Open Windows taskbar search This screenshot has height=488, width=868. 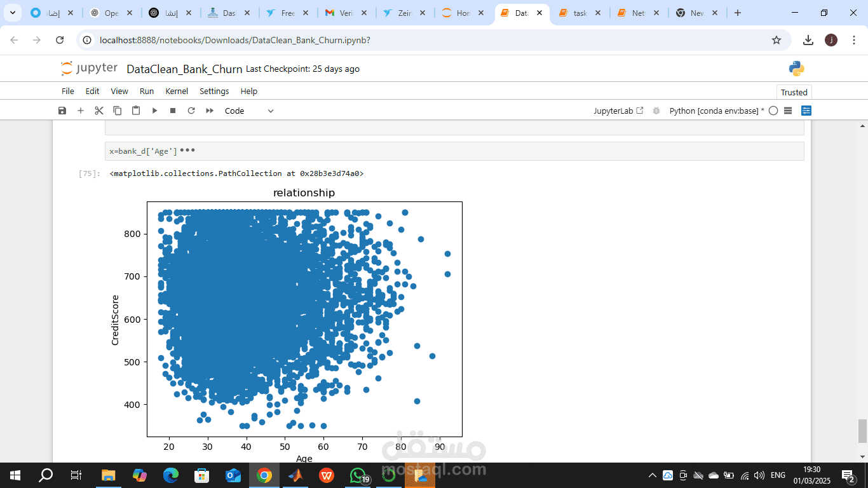click(x=46, y=475)
